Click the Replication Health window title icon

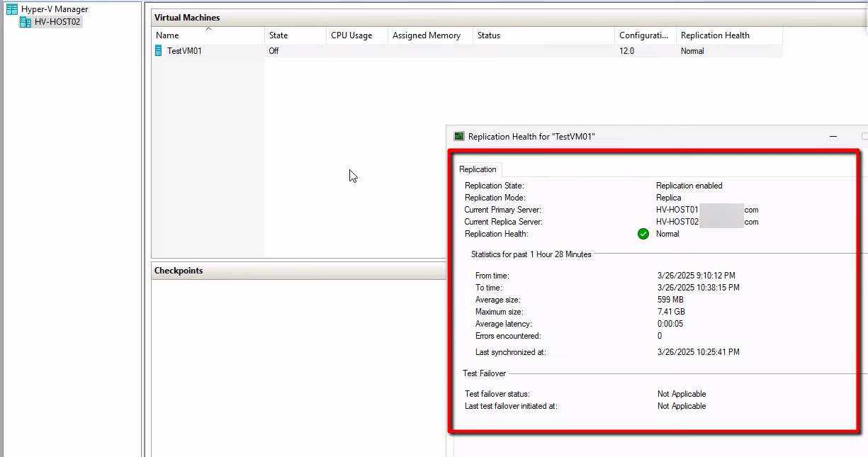click(459, 136)
